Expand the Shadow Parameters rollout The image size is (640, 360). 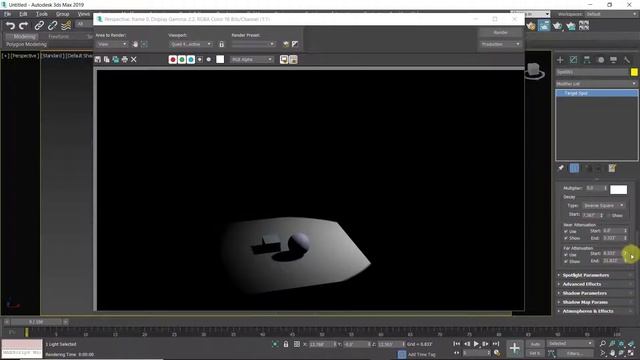pyautogui.click(x=596, y=293)
